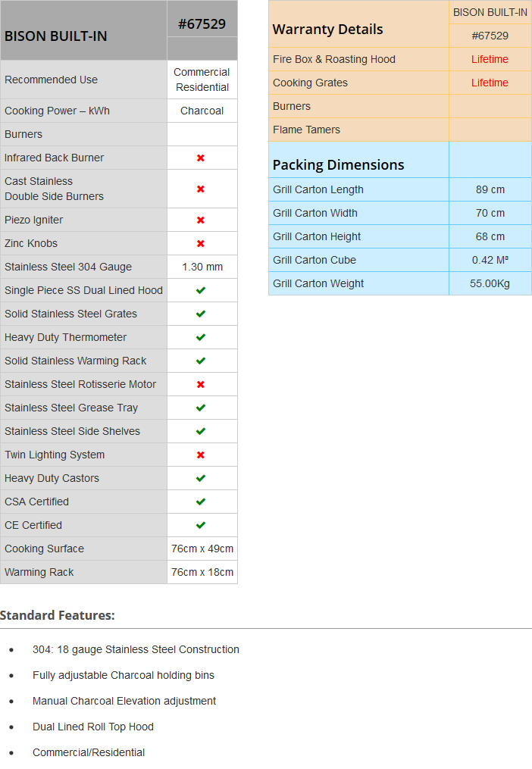
Task: Select the Stainless Steel 304 Gauge label
Action: coord(68,267)
